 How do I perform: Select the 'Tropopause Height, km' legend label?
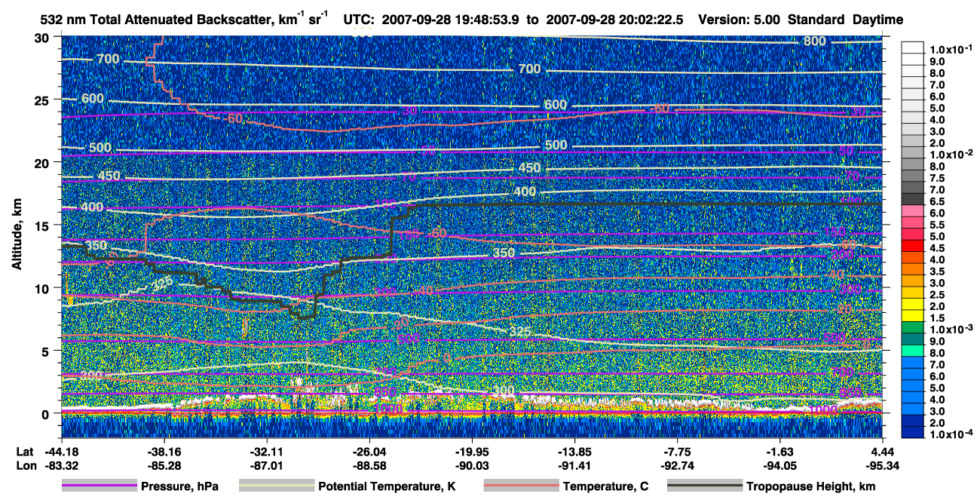(x=810, y=487)
